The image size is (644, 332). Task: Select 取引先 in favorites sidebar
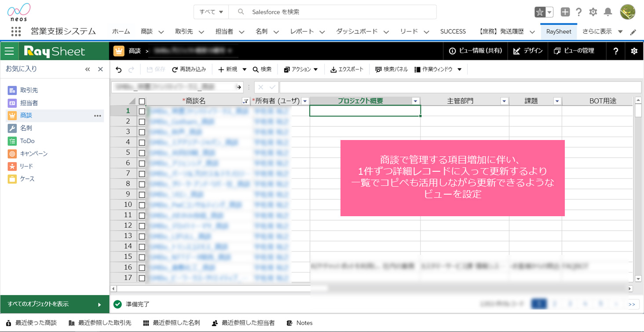coord(29,90)
